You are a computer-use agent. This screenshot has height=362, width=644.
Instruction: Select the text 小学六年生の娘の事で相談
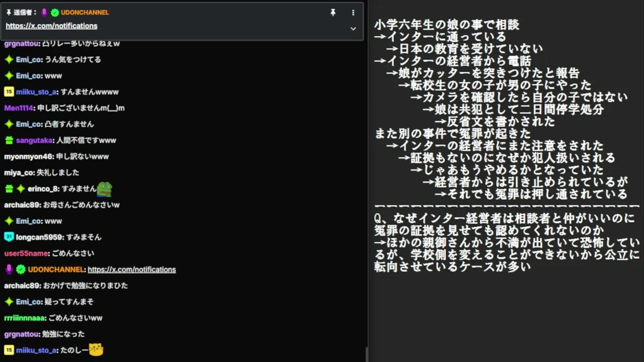447,25
